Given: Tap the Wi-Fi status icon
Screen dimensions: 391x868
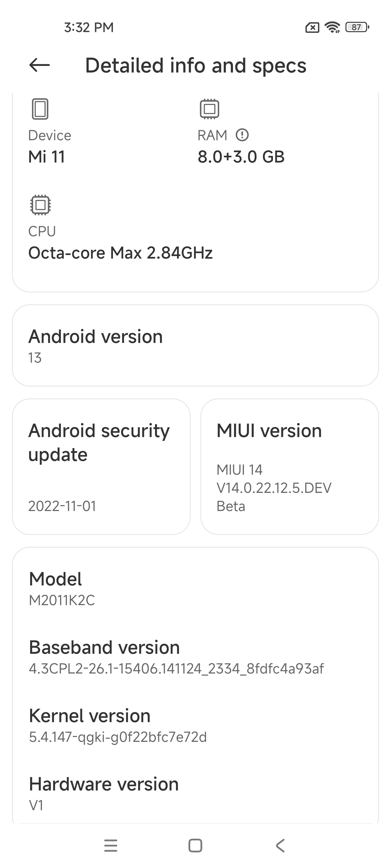Looking at the screenshot, I should pyautogui.click(x=332, y=27).
